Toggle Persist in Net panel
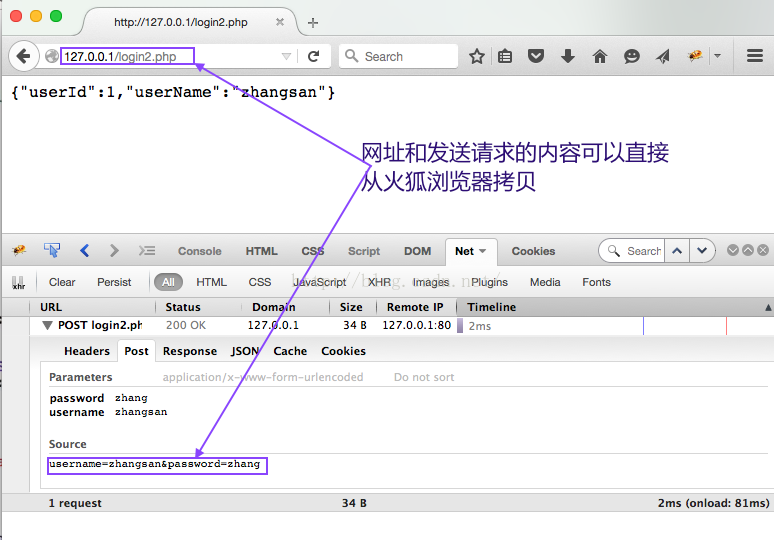 pyautogui.click(x=114, y=282)
